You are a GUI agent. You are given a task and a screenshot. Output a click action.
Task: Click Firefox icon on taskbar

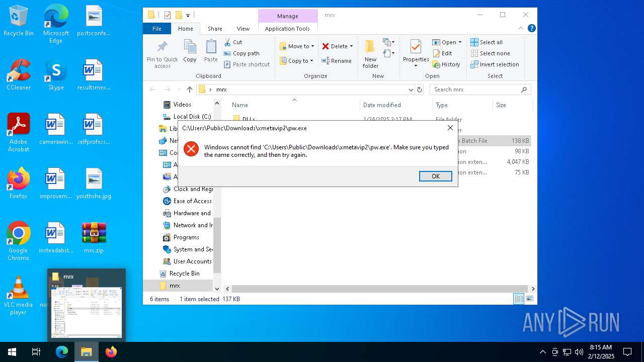[x=111, y=352]
